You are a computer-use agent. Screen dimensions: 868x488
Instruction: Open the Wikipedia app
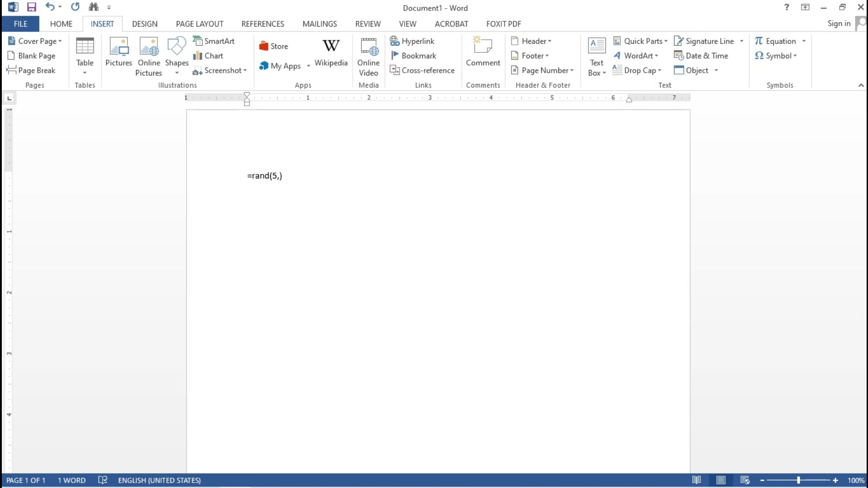tap(331, 52)
